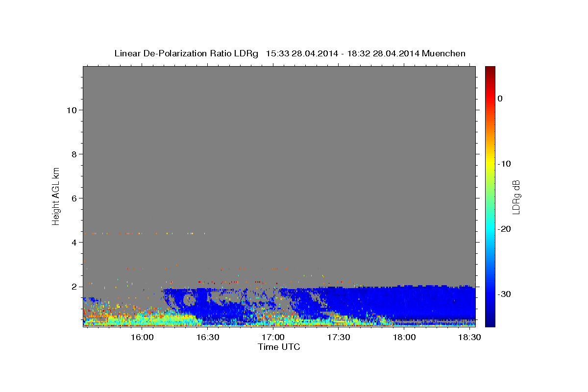588x392 pixels.
Task: Click the 'Time UTC' axis label
Action: 279,347
